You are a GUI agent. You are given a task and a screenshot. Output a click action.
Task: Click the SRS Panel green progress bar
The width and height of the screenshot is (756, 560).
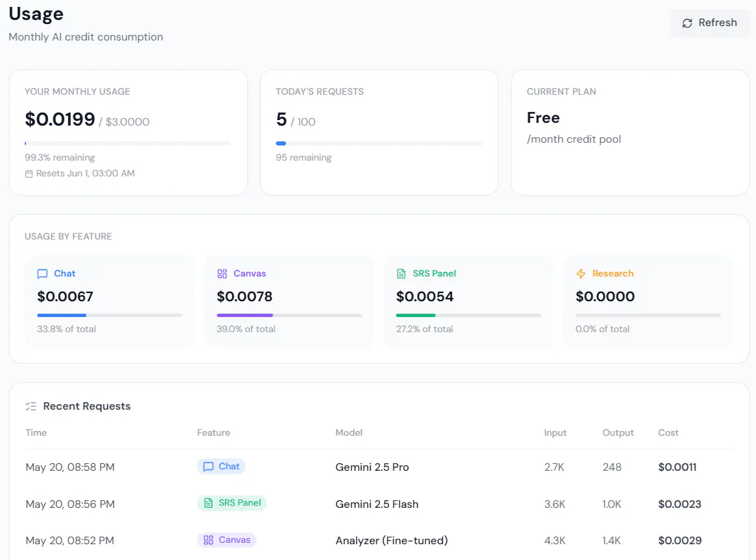coord(469,315)
